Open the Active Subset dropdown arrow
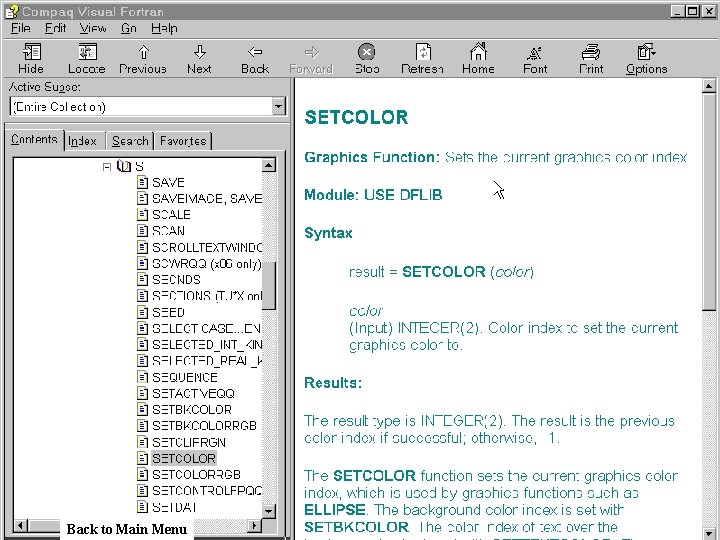 [278, 107]
